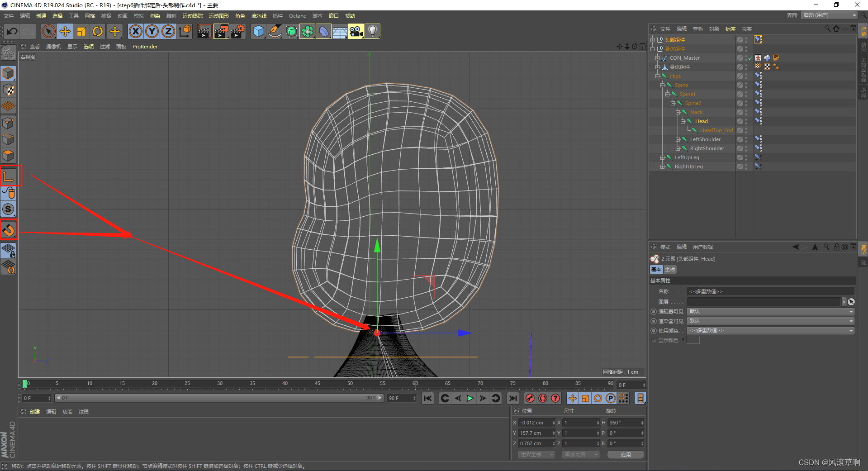Switch to the 坐标 tab in attributes panel

[x=670, y=269]
